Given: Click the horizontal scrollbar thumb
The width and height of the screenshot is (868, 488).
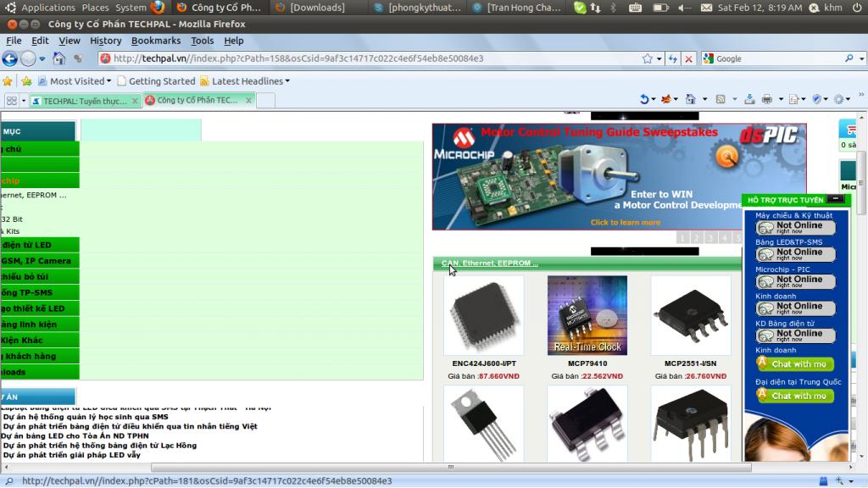Looking at the screenshot, I should coord(451,467).
